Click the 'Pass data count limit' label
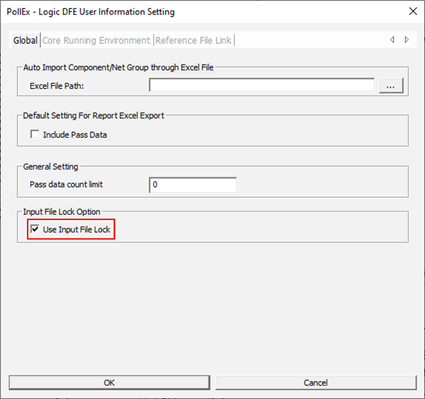The image size is (425, 399). (66, 184)
